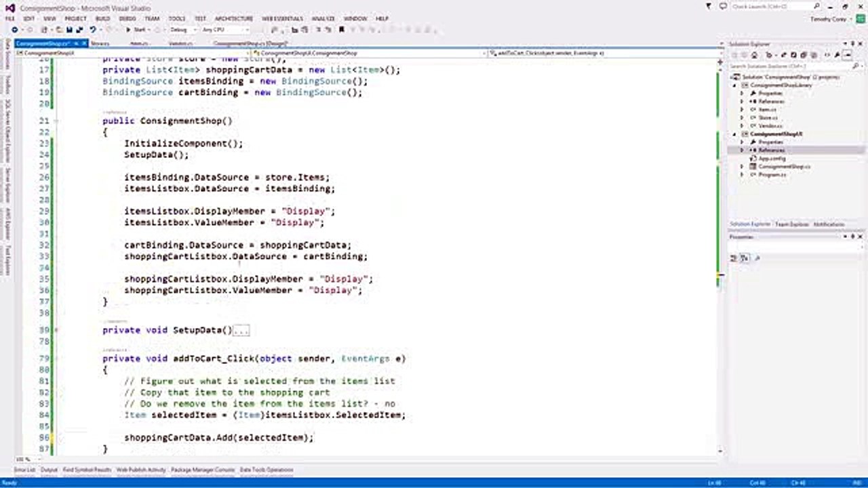Click the Navigate Backward toolbar icon
Image resolution: width=868 pixels, height=488 pixels.
tap(14, 30)
